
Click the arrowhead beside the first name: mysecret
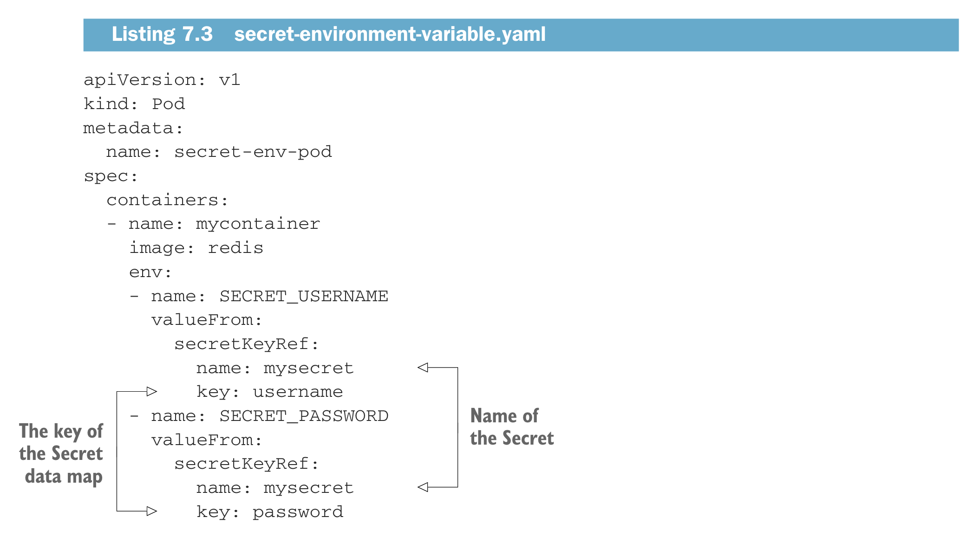tap(423, 368)
